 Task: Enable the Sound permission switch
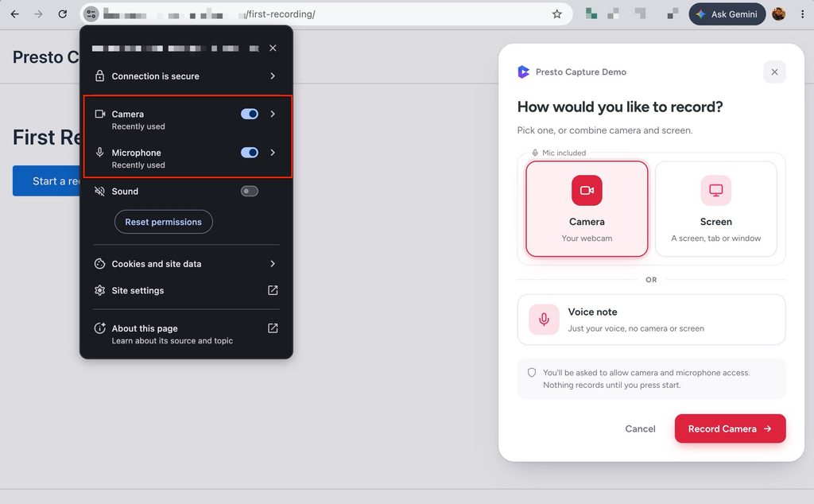click(250, 191)
